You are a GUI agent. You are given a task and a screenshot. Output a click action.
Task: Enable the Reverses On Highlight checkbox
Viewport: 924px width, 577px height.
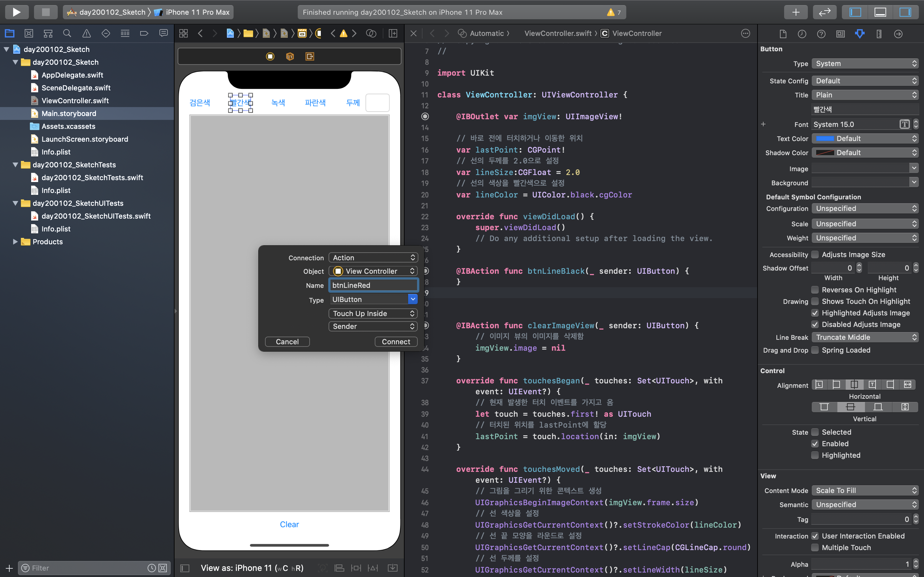coord(815,290)
